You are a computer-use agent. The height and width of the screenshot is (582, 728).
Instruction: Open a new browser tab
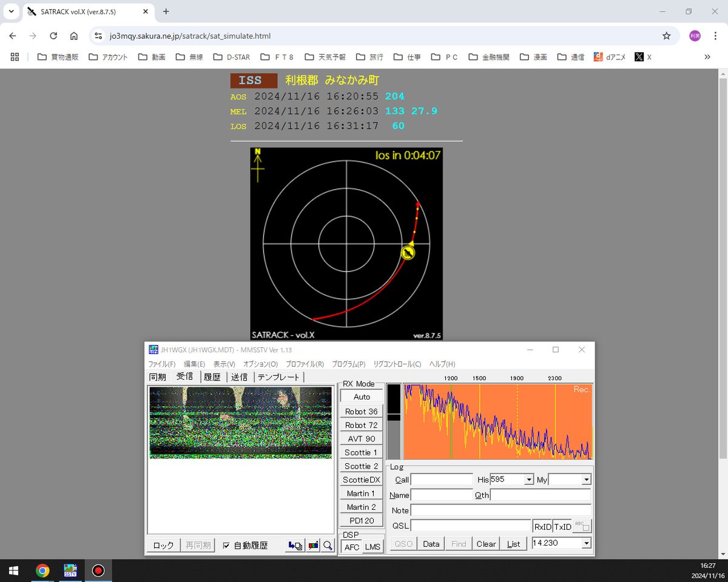point(166,12)
